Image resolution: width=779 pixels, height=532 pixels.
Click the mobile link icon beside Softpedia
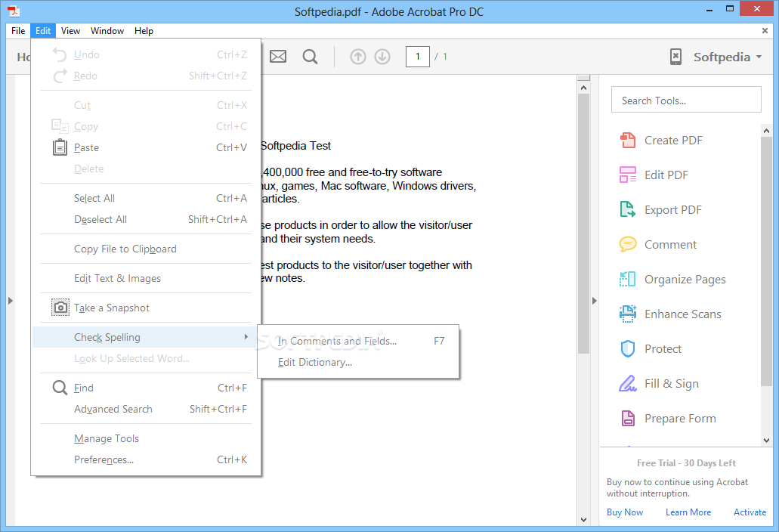tap(675, 57)
